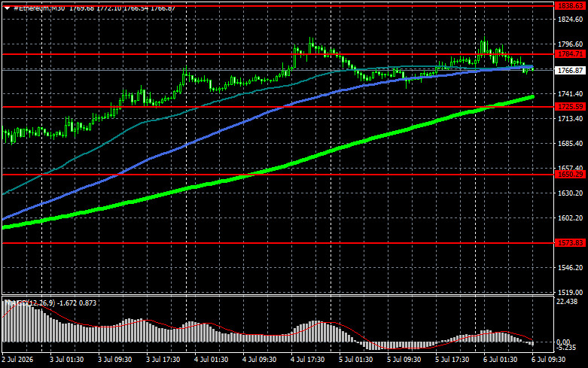The width and height of the screenshot is (588, 368).
Task: Click the current price label 1766.87
Action: [x=570, y=70]
